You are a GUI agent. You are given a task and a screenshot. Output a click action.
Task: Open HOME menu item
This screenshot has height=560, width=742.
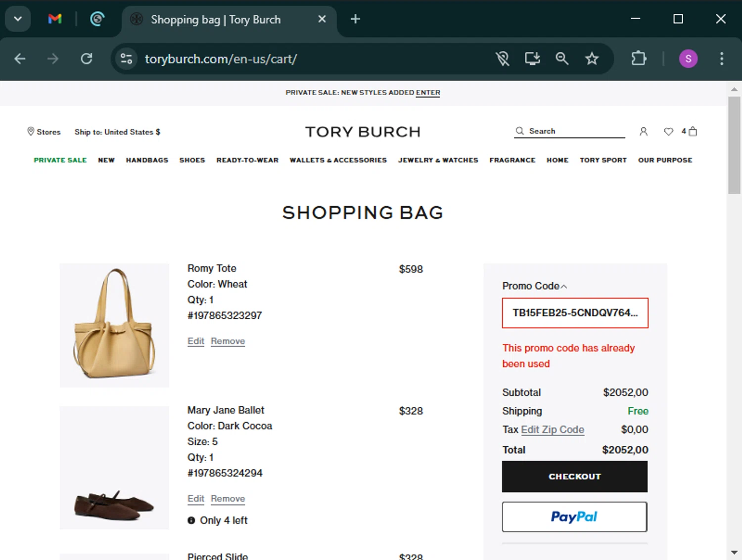coord(557,160)
